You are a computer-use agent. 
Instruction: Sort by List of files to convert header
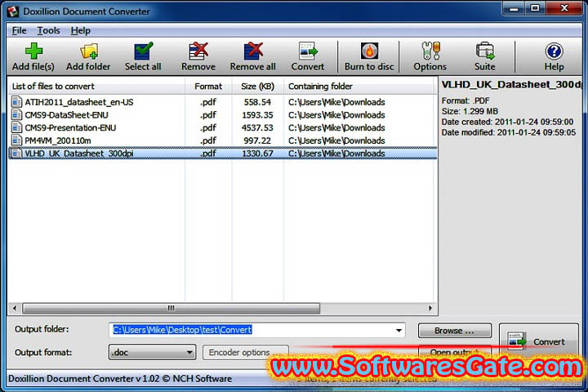click(x=96, y=87)
